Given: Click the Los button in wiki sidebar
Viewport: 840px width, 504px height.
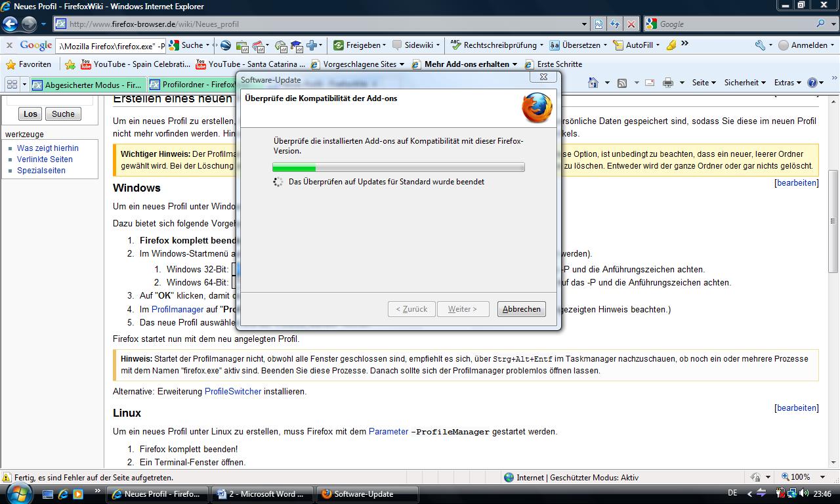Looking at the screenshot, I should 31,114.
